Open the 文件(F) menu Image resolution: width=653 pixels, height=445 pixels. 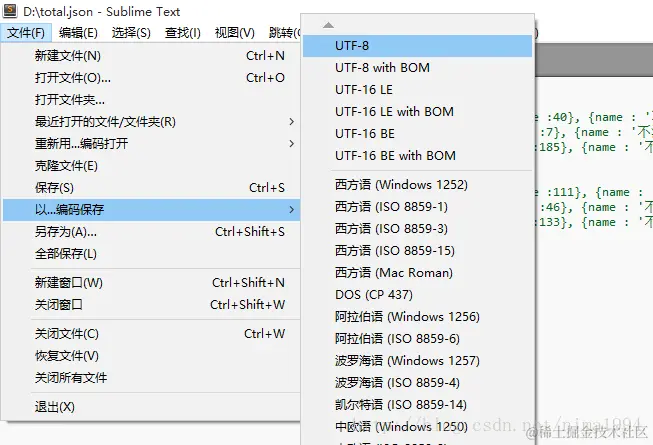(26, 32)
